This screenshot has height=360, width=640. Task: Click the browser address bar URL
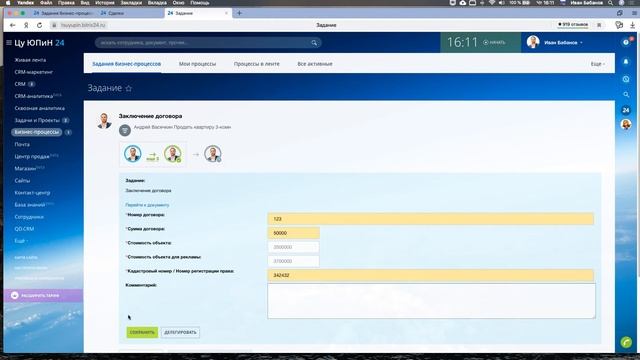pos(83,25)
